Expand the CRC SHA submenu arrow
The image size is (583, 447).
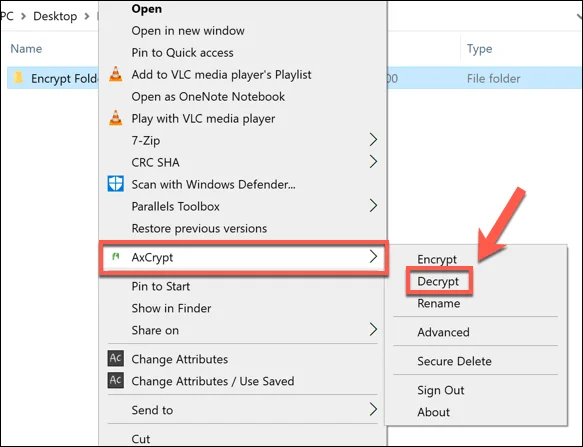click(373, 162)
